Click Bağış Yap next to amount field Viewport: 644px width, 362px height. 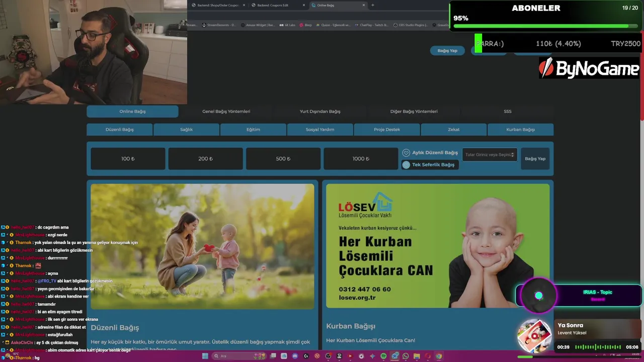point(535,158)
